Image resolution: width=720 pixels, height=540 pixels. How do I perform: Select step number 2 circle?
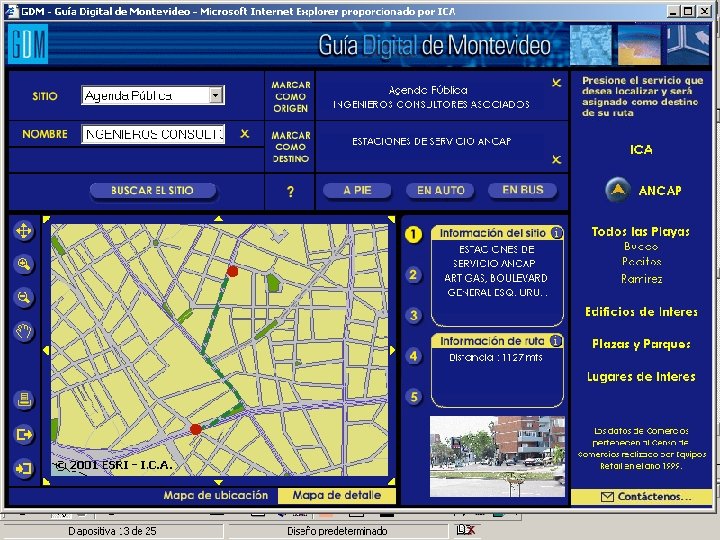(x=413, y=275)
